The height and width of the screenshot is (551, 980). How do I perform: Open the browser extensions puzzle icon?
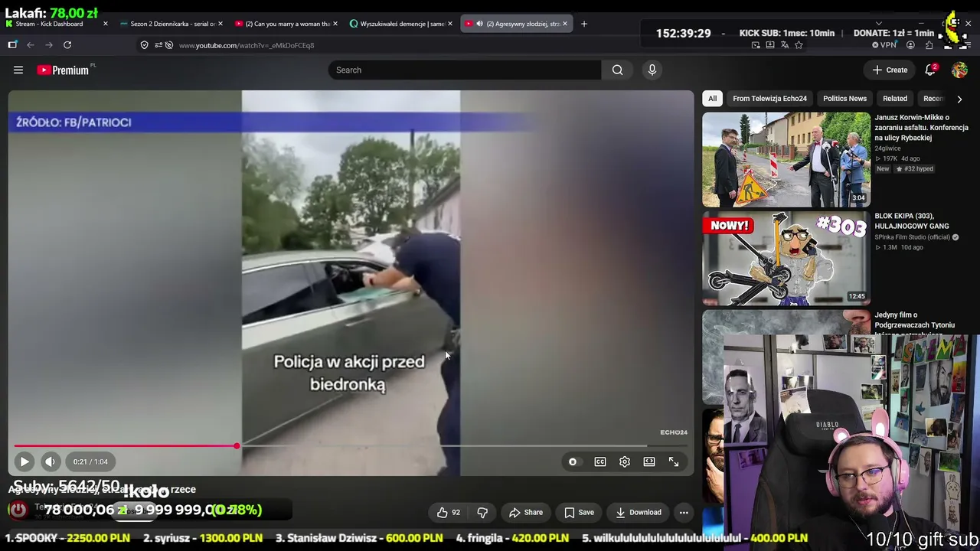[929, 45]
